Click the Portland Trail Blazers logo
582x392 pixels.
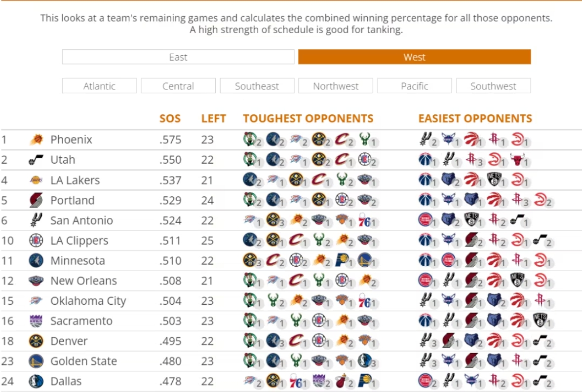(x=36, y=201)
